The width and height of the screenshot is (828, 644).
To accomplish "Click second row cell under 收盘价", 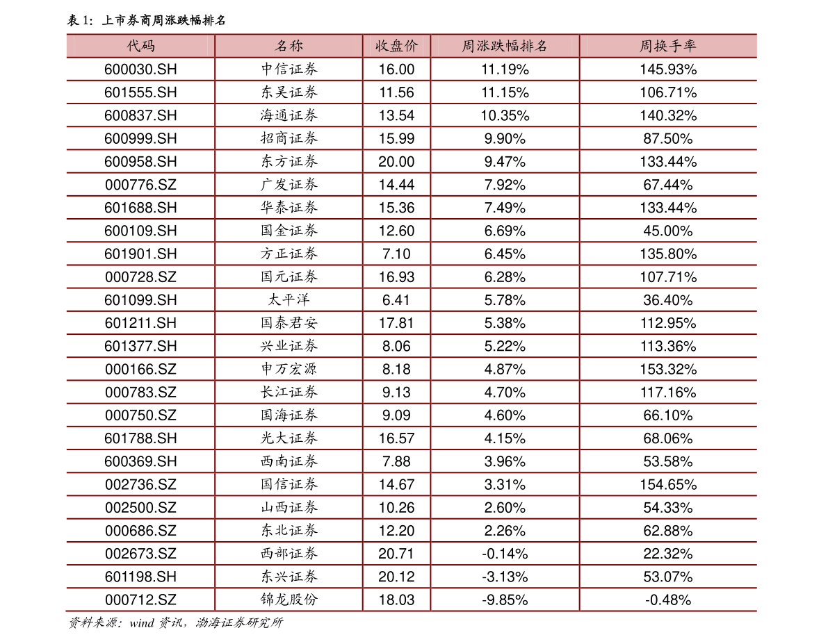I will [x=396, y=92].
